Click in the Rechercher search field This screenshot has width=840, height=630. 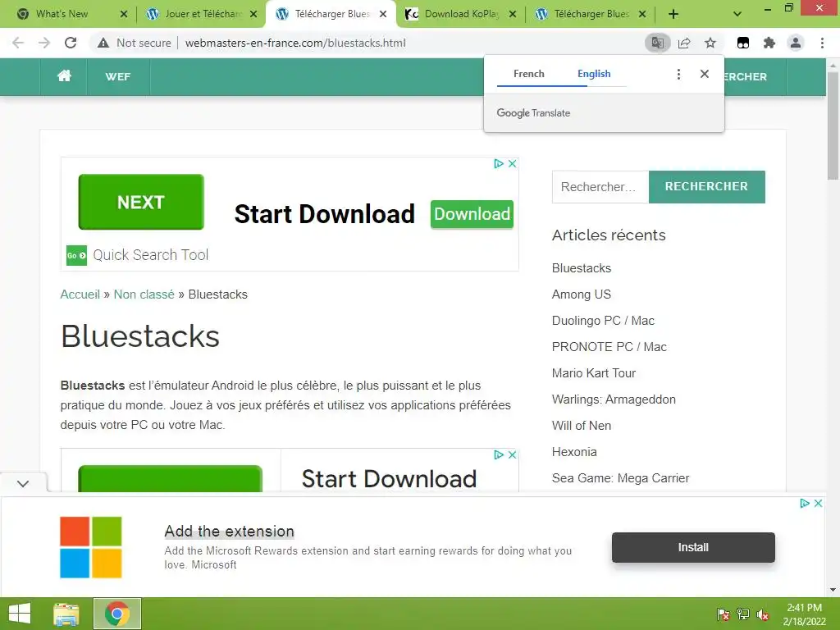pyautogui.click(x=600, y=186)
